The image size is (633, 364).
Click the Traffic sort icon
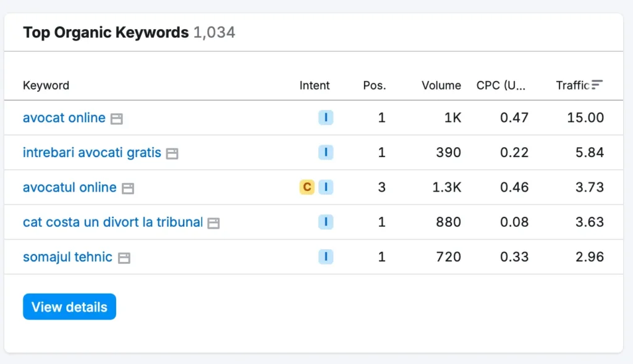[597, 85]
